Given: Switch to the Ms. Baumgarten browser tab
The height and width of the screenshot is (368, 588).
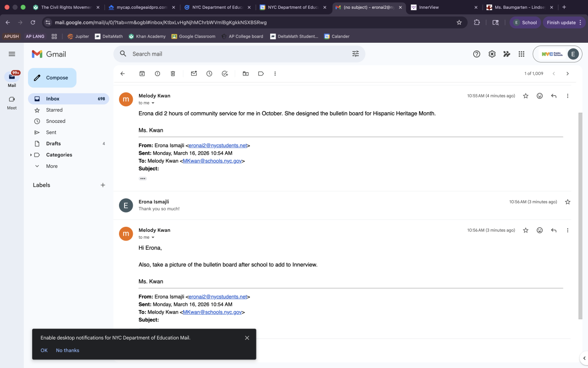Looking at the screenshot, I should (x=519, y=7).
